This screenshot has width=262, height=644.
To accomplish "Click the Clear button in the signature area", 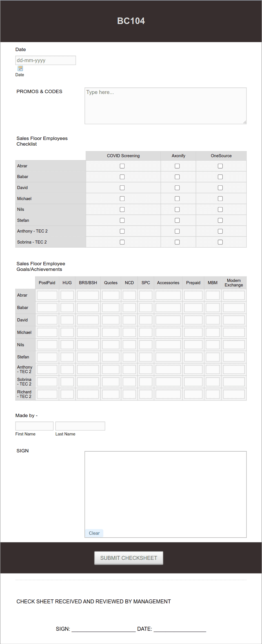I will 94,533.
